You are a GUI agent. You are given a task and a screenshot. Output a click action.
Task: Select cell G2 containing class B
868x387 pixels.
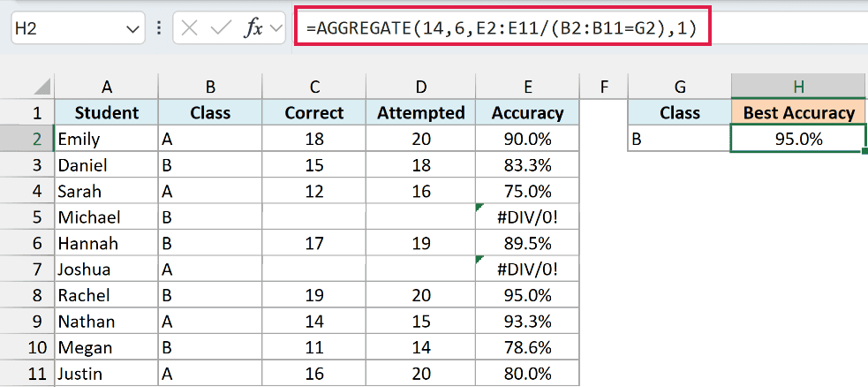click(680, 139)
